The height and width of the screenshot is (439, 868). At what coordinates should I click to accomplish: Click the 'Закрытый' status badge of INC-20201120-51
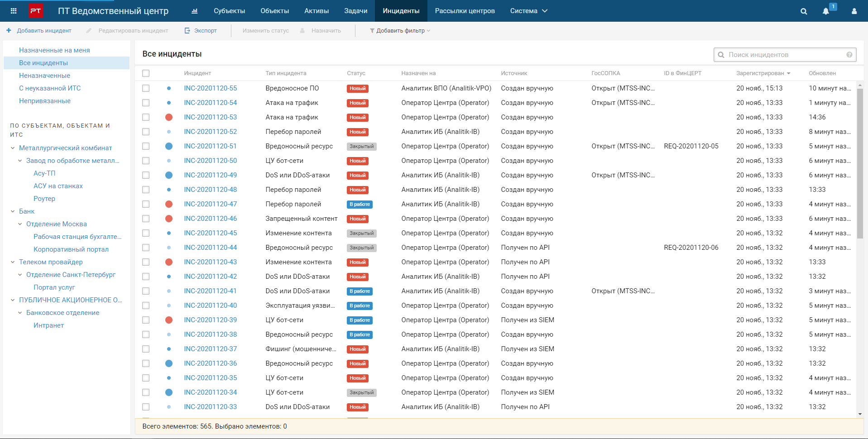(x=362, y=147)
